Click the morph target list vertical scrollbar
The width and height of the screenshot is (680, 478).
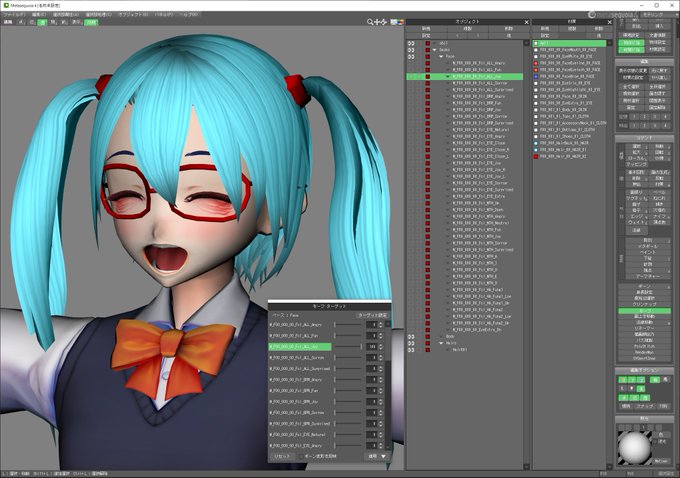(x=388, y=385)
